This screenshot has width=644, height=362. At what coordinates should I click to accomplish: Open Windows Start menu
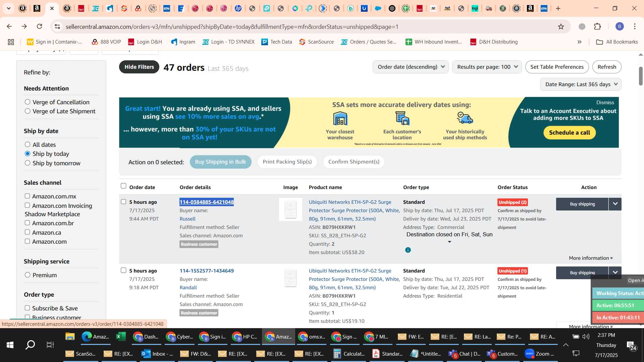(10, 345)
